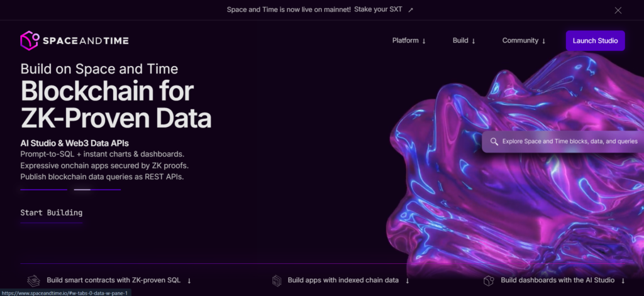Click the Blockchain for ZK-Proven Data headline
This screenshot has height=296, width=644.
pos(116,104)
